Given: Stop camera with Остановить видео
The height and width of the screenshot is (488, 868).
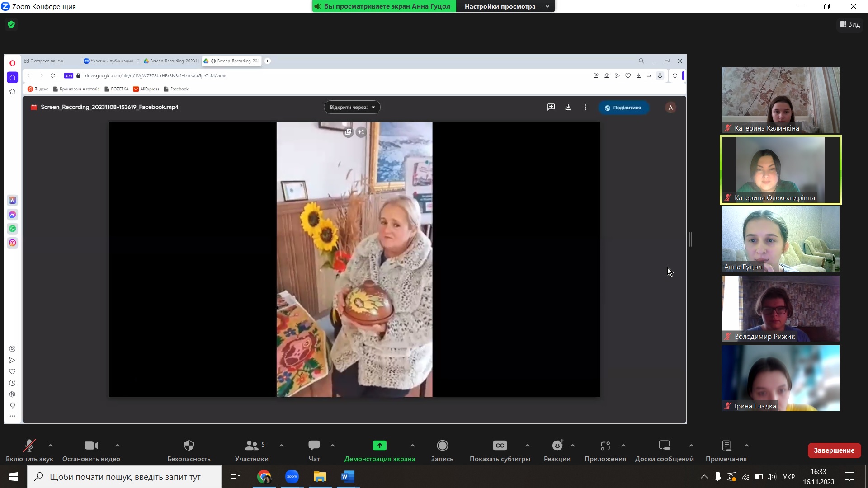Looking at the screenshot, I should click(x=91, y=446).
